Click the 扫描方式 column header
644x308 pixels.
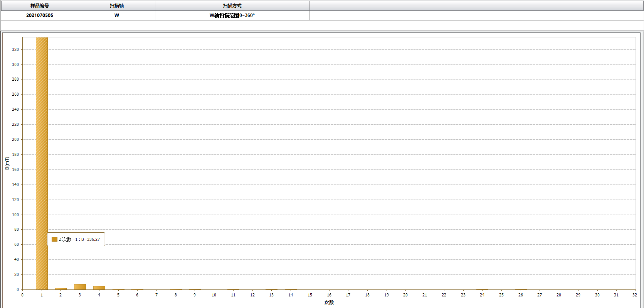[x=232, y=6]
